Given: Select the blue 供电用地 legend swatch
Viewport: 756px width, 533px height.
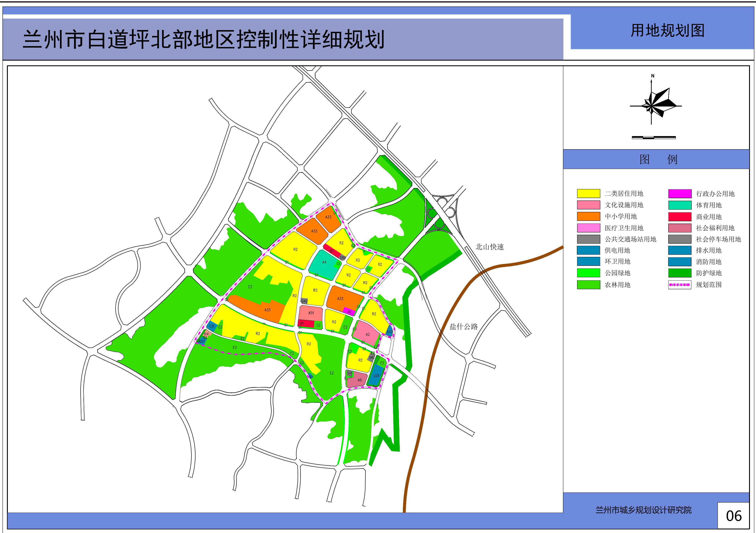Looking at the screenshot, I should coord(588,250).
